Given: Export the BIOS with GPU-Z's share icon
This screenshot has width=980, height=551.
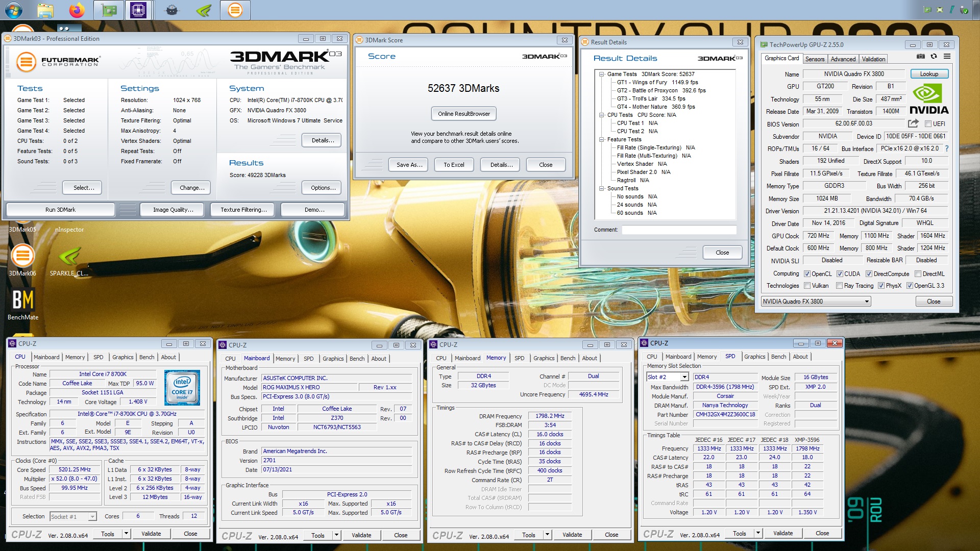Looking at the screenshot, I should 913,123.
